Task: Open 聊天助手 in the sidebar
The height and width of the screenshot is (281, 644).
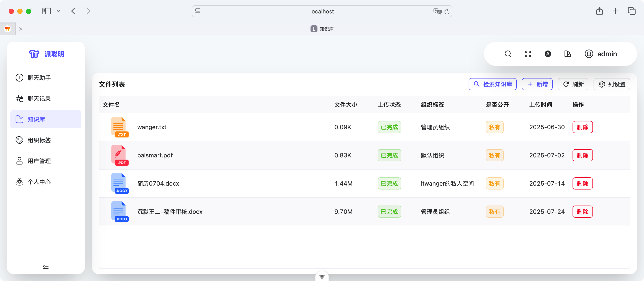Action: pyautogui.click(x=39, y=78)
